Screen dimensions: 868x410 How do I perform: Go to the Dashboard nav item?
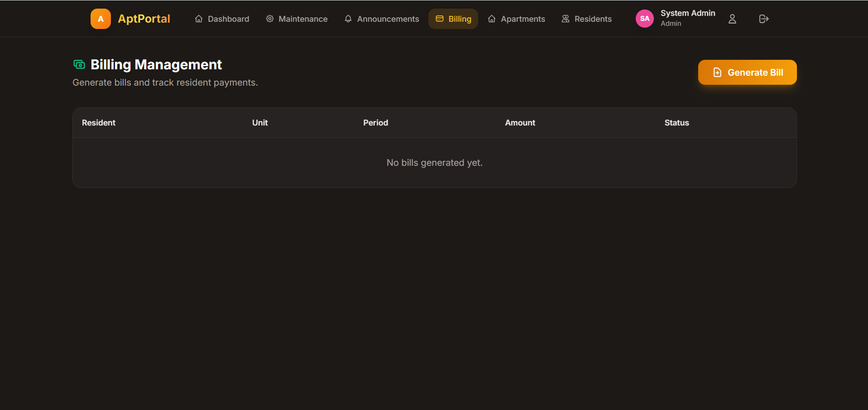click(x=222, y=19)
